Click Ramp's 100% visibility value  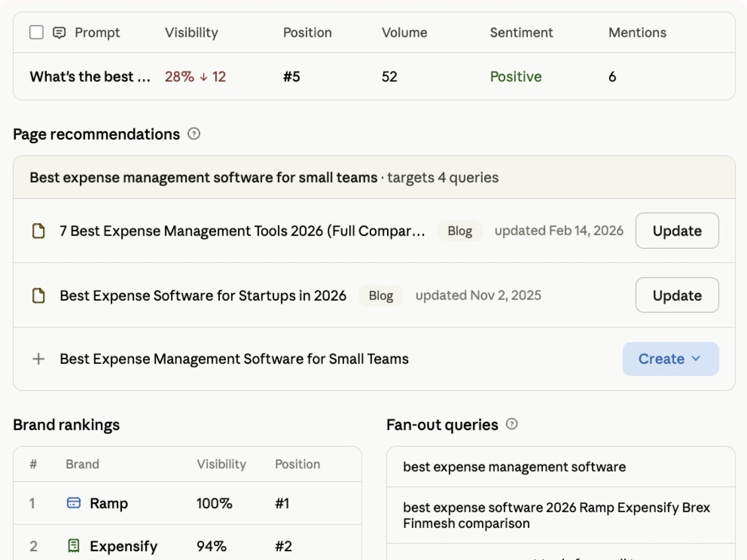214,503
